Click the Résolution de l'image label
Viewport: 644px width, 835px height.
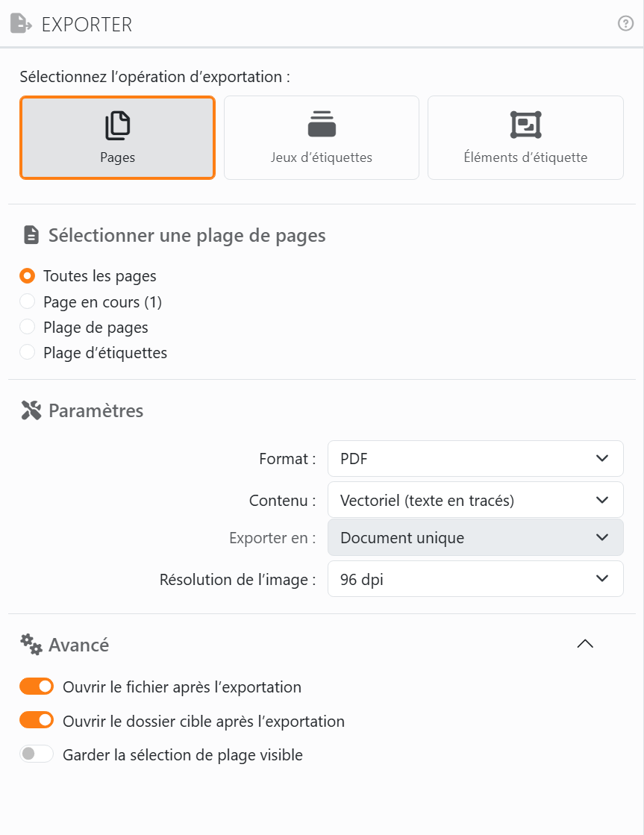237,579
